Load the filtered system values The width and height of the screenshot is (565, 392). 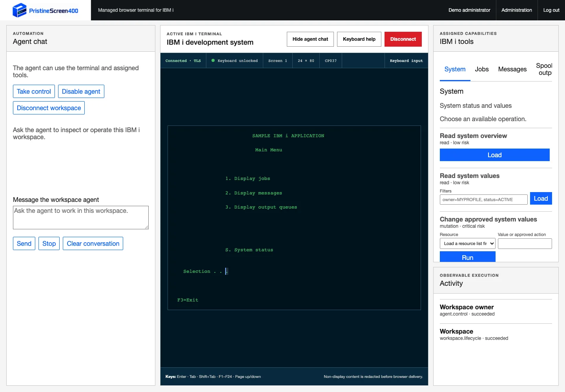(541, 198)
